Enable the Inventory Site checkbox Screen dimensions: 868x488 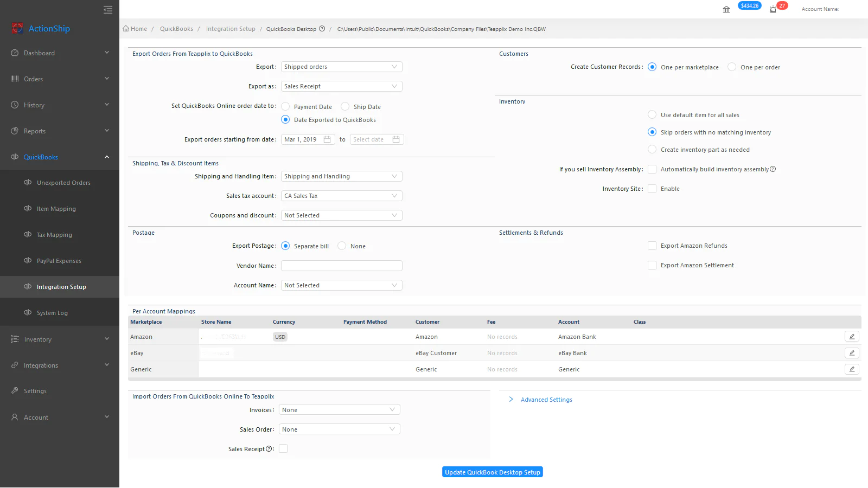click(x=652, y=189)
